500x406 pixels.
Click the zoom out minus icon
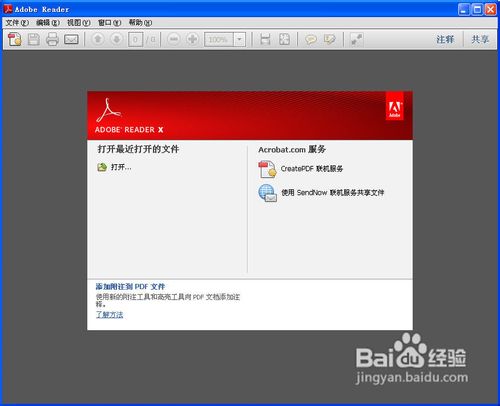174,39
